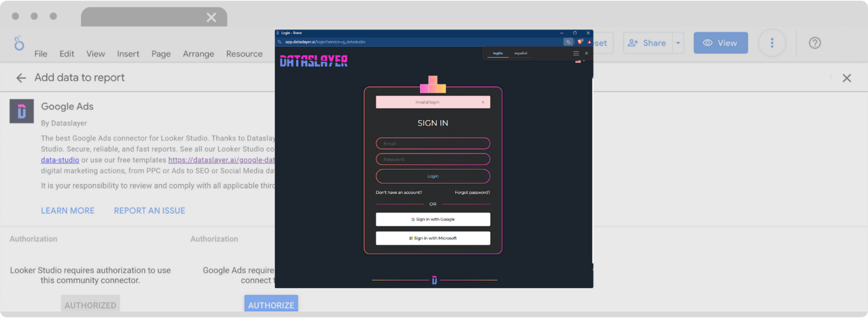Open the Arrange menu
Viewport: 868px width, 318px height.
pyautogui.click(x=199, y=54)
